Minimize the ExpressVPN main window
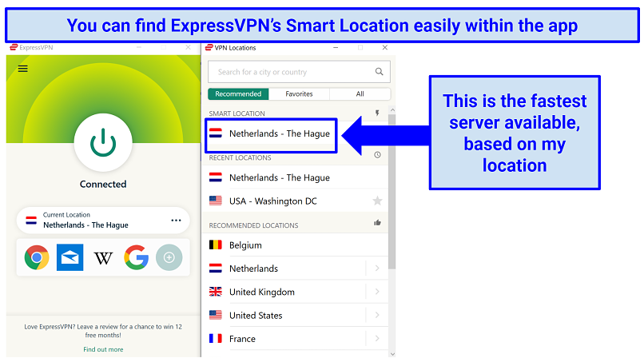This screenshot has width=644, height=362. (x=139, y=47)
